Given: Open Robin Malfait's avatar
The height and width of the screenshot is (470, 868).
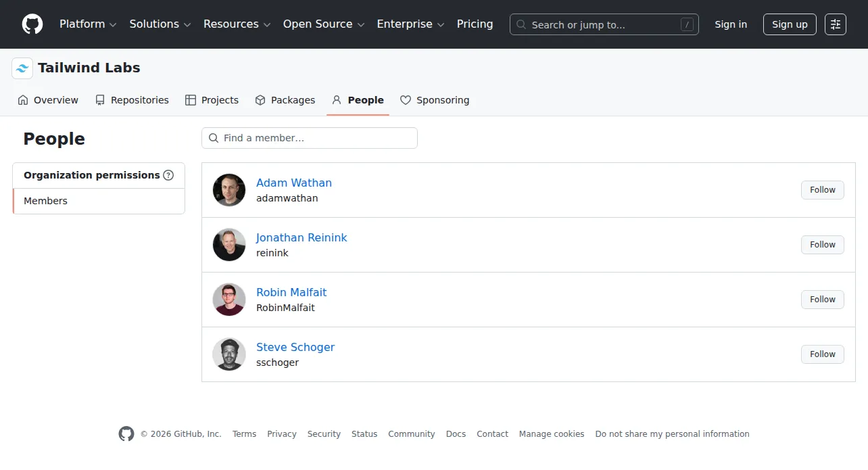Looking at the screenshot, I should [229, 300].
